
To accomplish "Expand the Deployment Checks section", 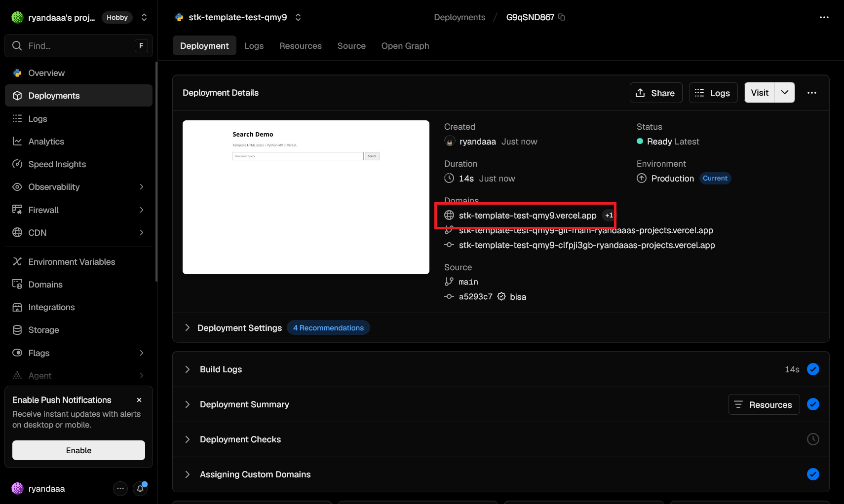I will click(187, 439).
